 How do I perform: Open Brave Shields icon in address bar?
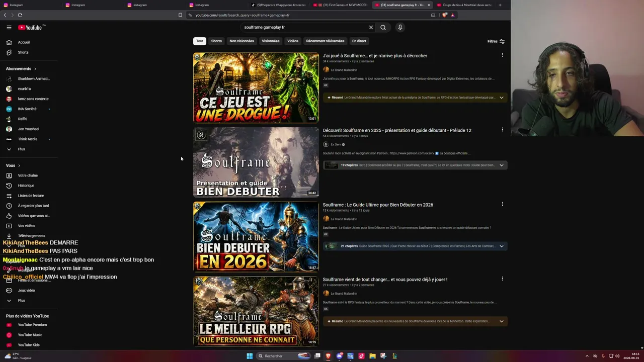(445, 15)
